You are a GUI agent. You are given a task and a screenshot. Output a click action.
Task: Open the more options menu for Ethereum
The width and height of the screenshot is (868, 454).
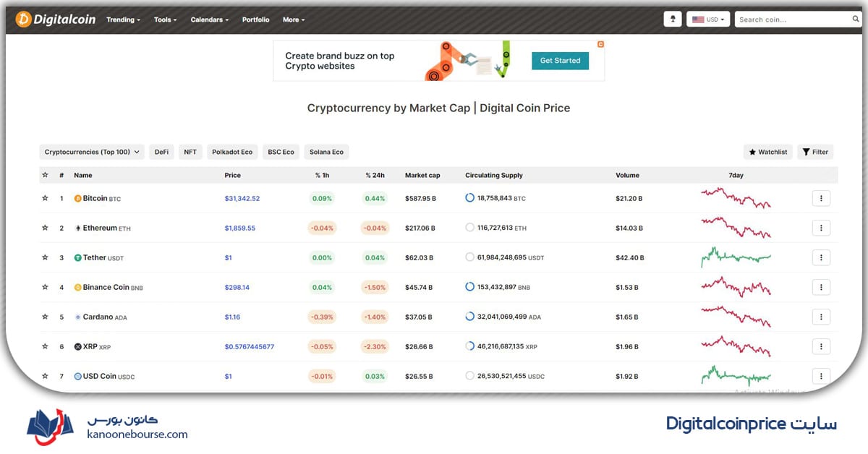click(x=821, y=228)
